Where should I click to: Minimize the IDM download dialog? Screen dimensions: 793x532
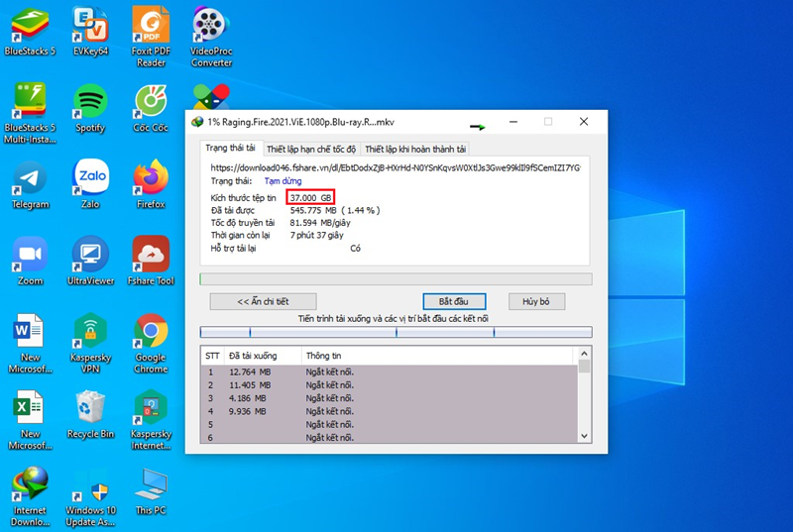513,122
